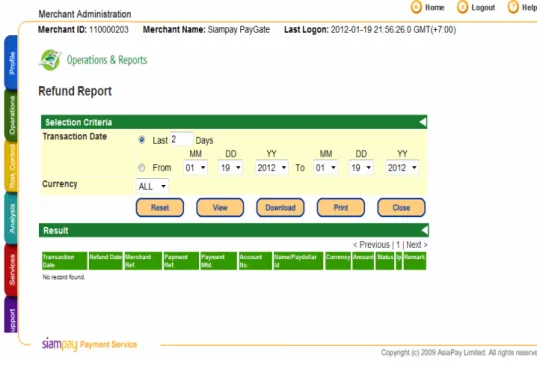Open the To day dropdown

click(x=361, y=167)
